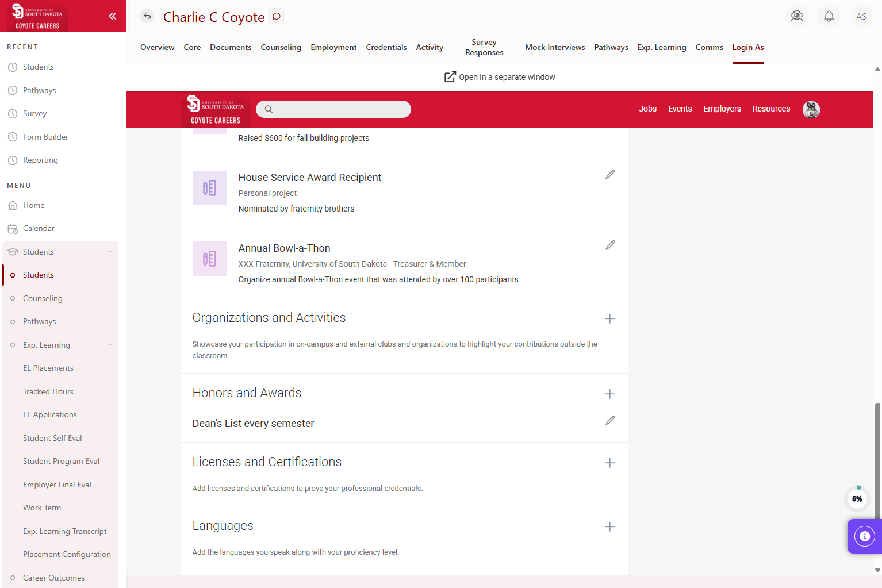Open Career Outcomes in sidebar
882x588 pixels.
click(x=53, y=578)
